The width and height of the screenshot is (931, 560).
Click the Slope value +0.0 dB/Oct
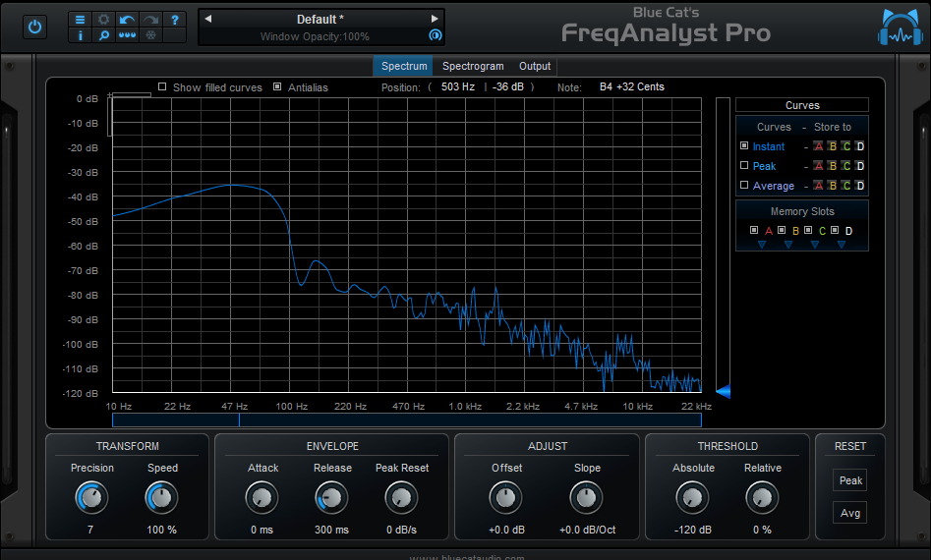(587, 530)
